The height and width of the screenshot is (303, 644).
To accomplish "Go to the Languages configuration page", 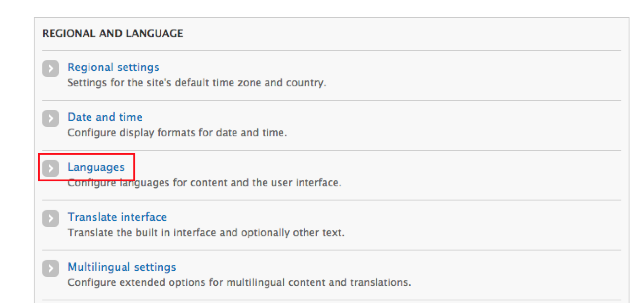I will pos(96,167).
